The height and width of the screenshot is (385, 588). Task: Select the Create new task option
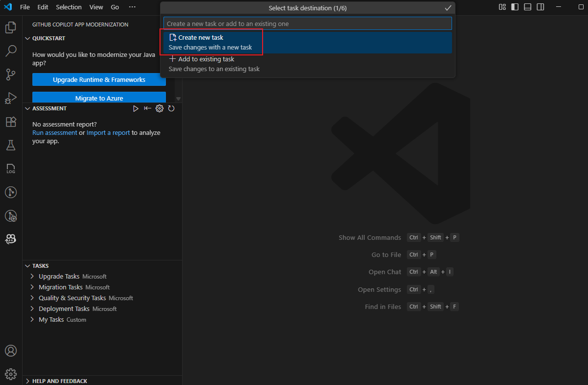(x=200, y=37)
